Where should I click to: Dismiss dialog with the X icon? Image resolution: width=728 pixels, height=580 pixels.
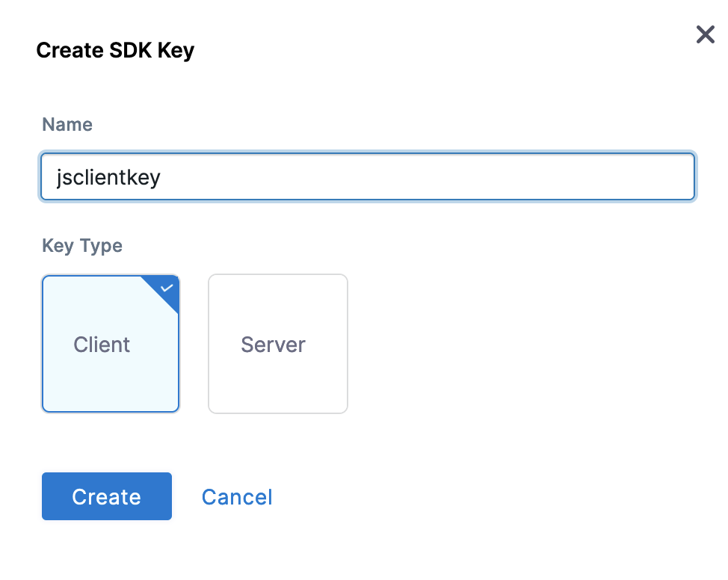click(x=705, y=34)
